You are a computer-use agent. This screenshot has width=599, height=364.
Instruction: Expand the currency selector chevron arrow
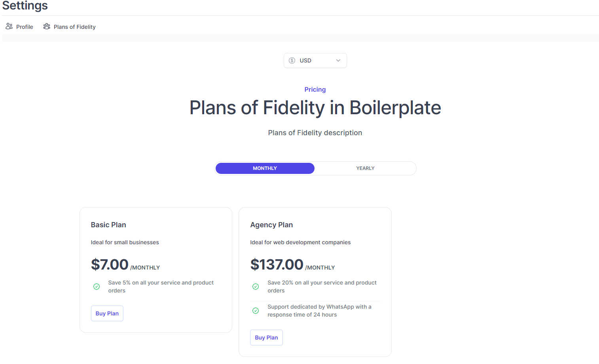(x=338, y=60)
